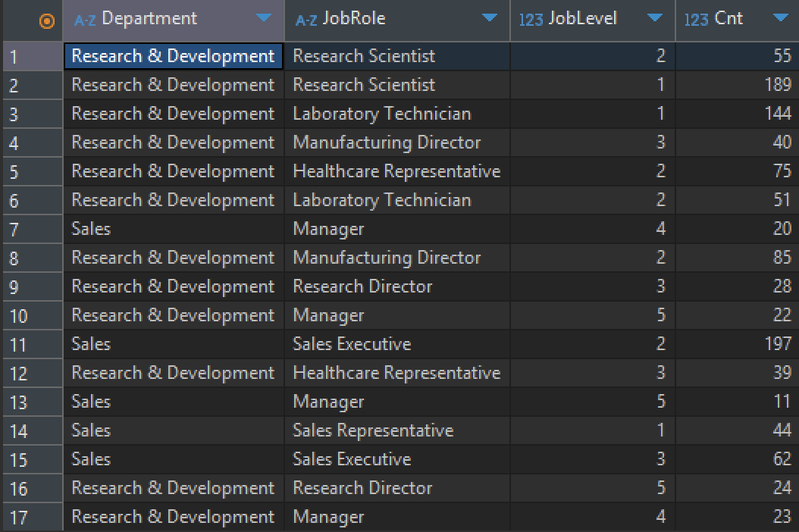Click the Cnt column header
Viewport: 799px width, 532px height.
pyautogui.click(x=737, y=20)
